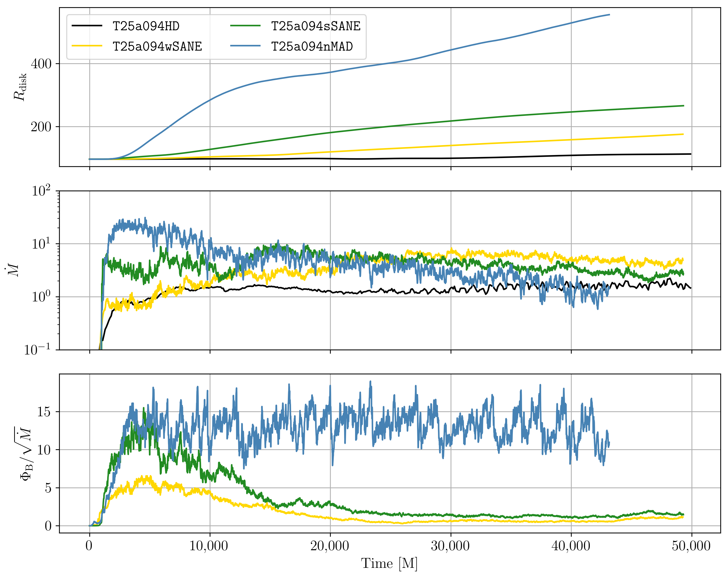The width and height of the screenshot is (728, 579).
Task: Click the T25a094wSANE legend label
Action: click(x=157, y=47)
